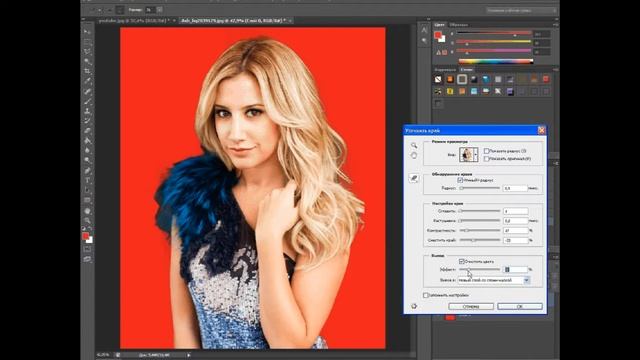
Task: Click the Cancel button in Refine Edge
Action: [471, 306]
